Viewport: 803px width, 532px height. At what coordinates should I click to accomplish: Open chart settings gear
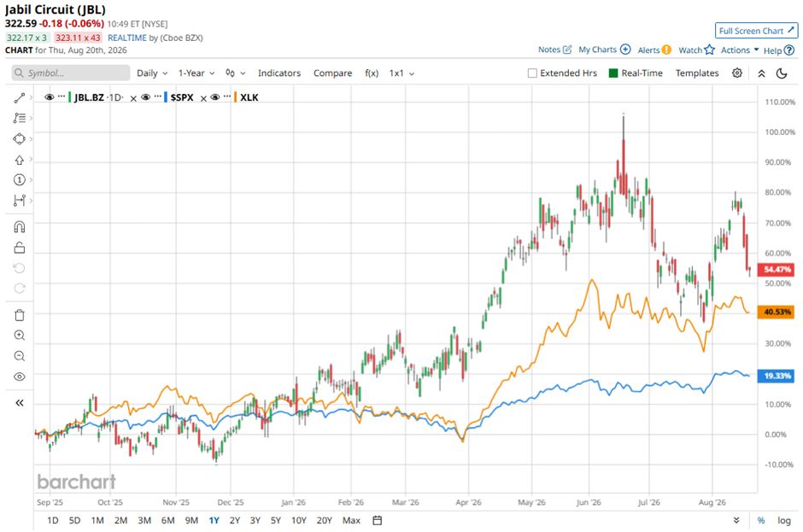click(737, 73)
